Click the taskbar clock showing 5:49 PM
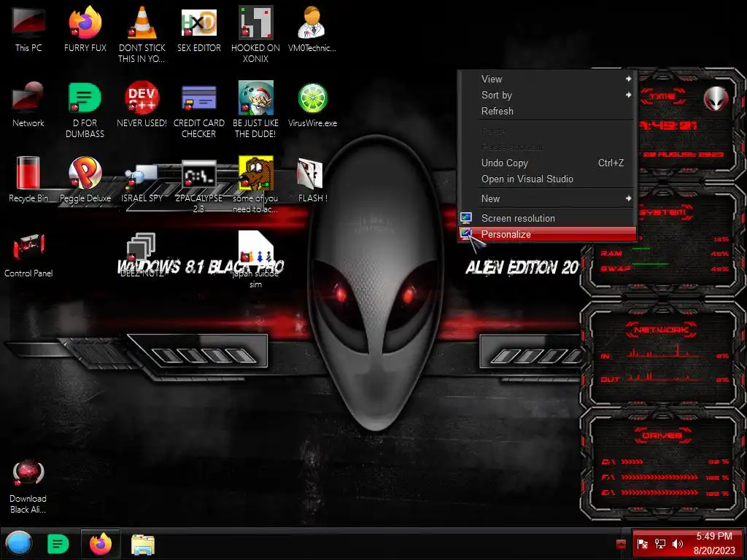Screen dimensions: 747x560 [x=714, y=543]
